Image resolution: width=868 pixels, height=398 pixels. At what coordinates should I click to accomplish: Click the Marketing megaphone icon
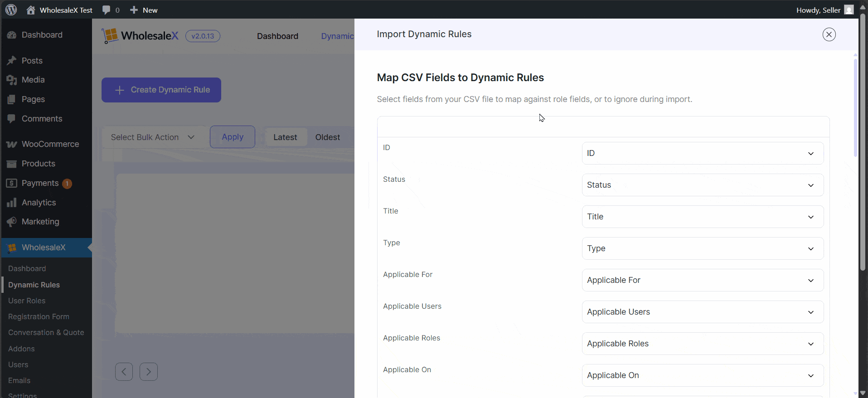[12, 222]
